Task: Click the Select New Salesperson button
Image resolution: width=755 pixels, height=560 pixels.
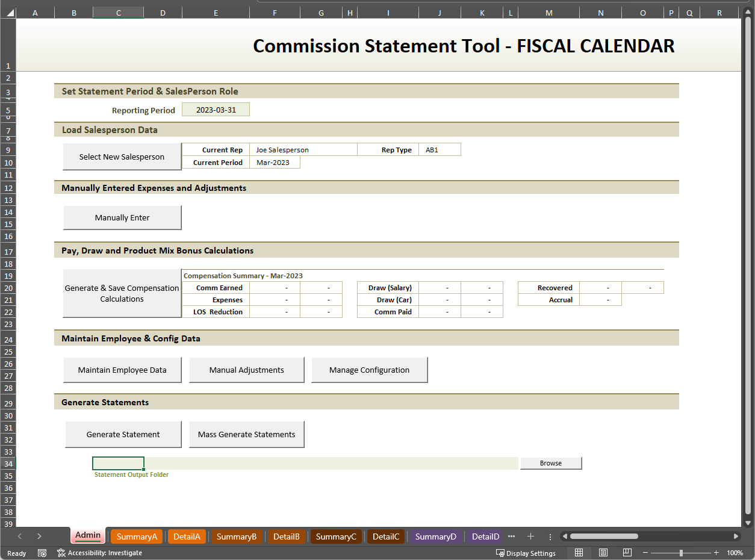Action: pos(122,156)
